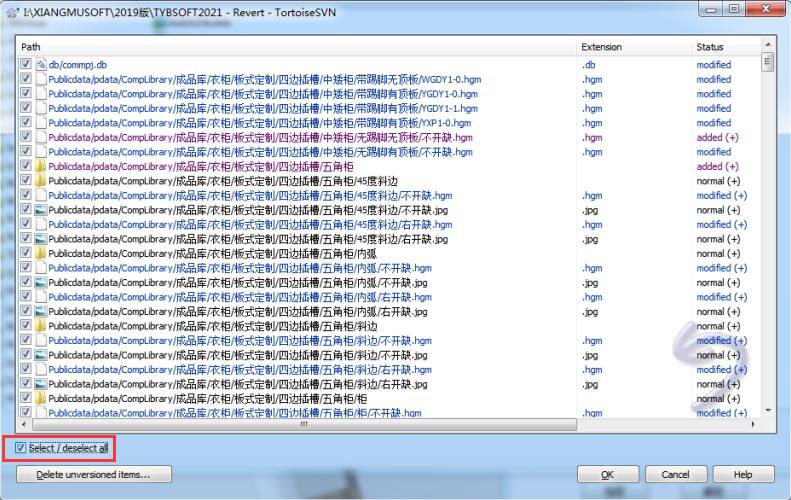Click the TortoiseSVN title bar icon

[x=13, y=12]
